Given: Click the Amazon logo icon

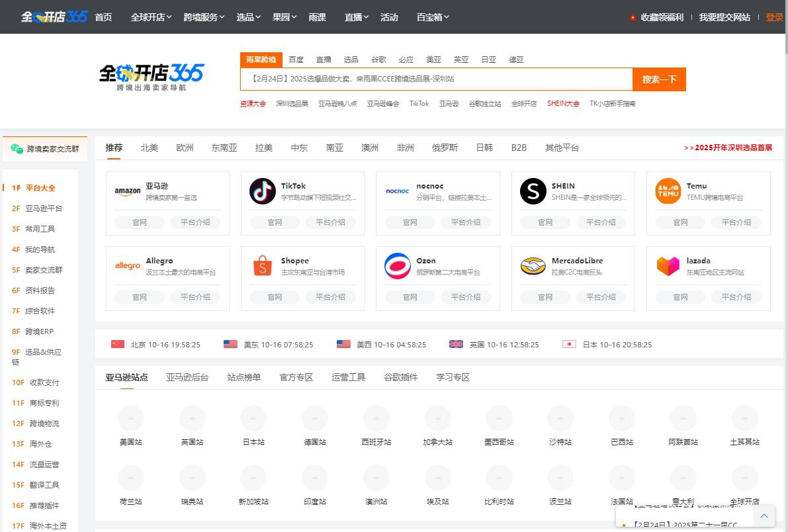Looking at the screenshot, I should (x=128, y=191).
